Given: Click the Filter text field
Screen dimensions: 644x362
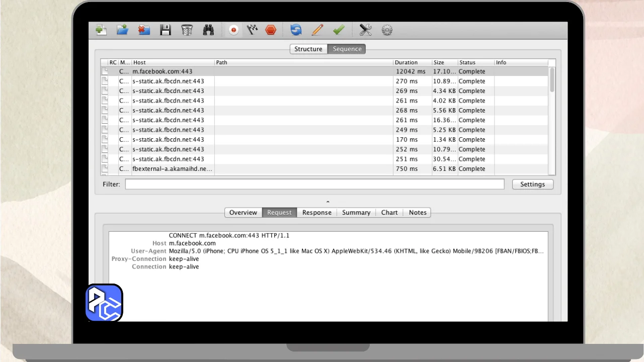Looking at the screenshot, I should pos(314,184).
